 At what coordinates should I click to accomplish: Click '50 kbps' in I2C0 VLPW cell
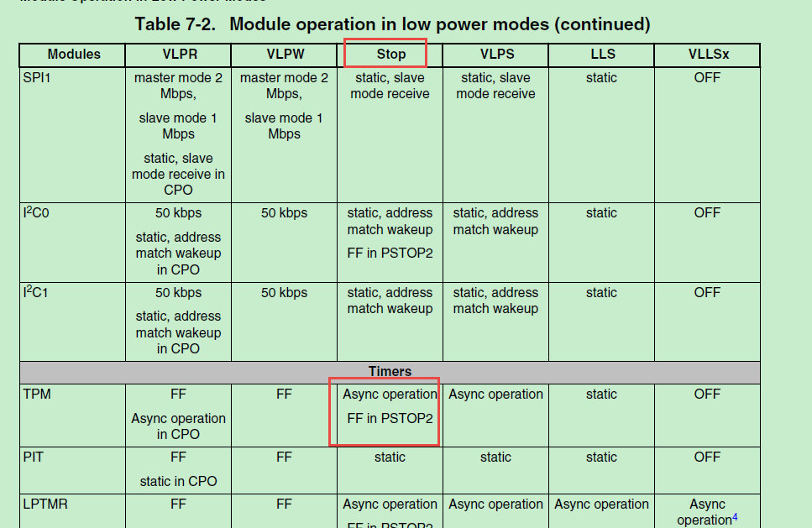[x=284, y=212]
